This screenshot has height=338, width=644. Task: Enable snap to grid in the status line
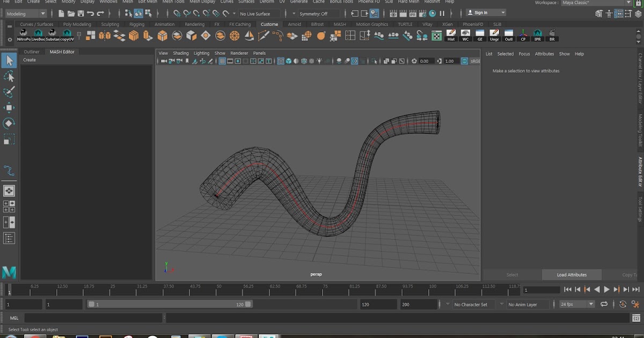[178, 13]
